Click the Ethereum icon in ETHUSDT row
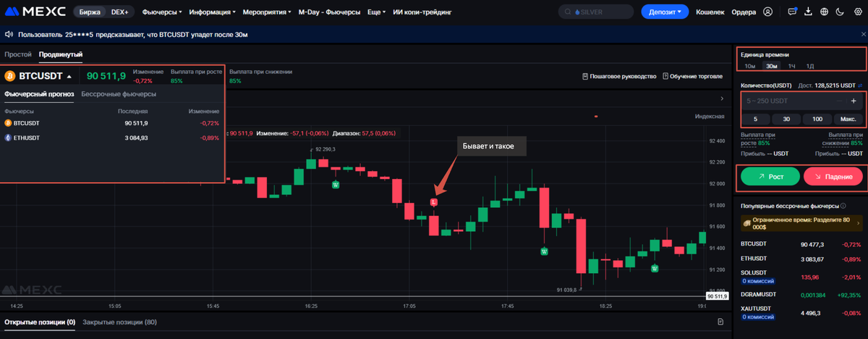This screenshot has height=339, width=868. point(8,138)
